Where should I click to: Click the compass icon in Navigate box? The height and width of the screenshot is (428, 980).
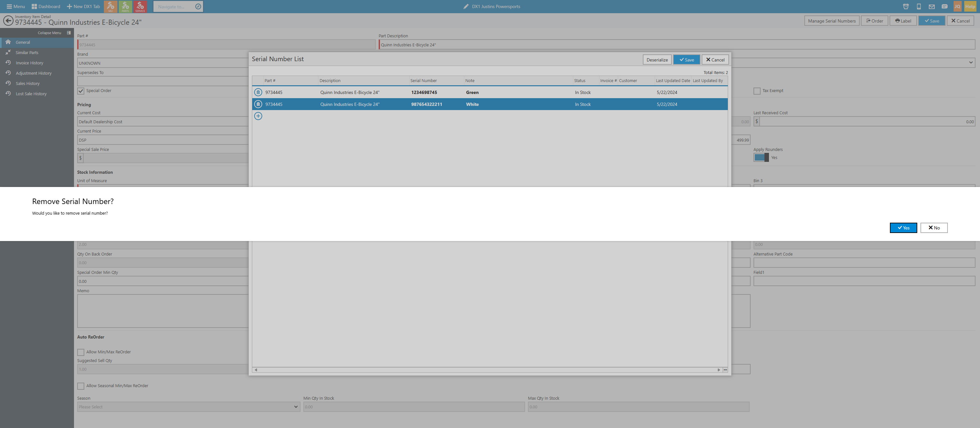point(198,6)
